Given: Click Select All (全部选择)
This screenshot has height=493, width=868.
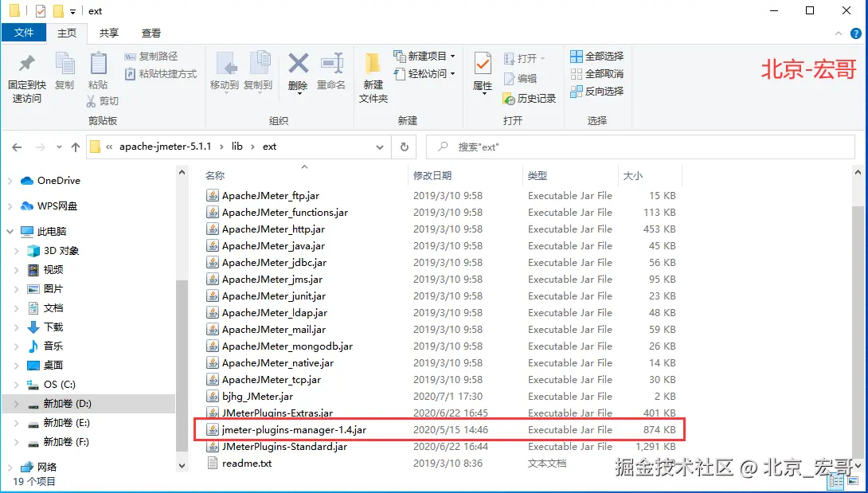Looking at the screenshot, I should 597,57.
